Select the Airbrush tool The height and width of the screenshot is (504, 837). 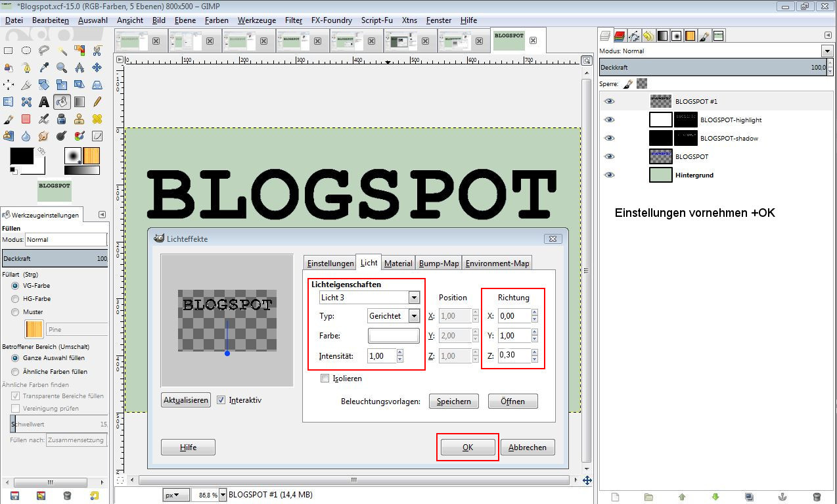[44, 119]
